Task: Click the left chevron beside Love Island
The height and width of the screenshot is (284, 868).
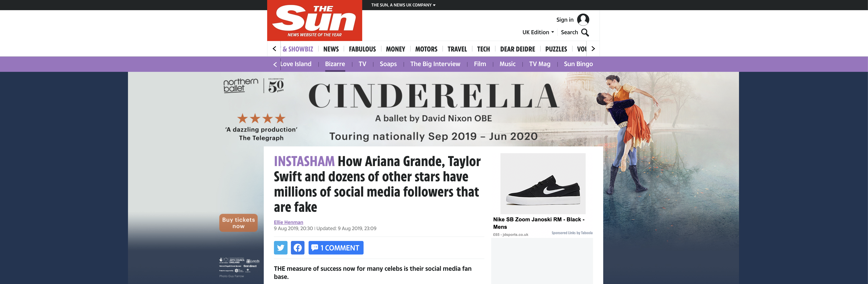Action: pyautogui.click(x=275, y=64)
